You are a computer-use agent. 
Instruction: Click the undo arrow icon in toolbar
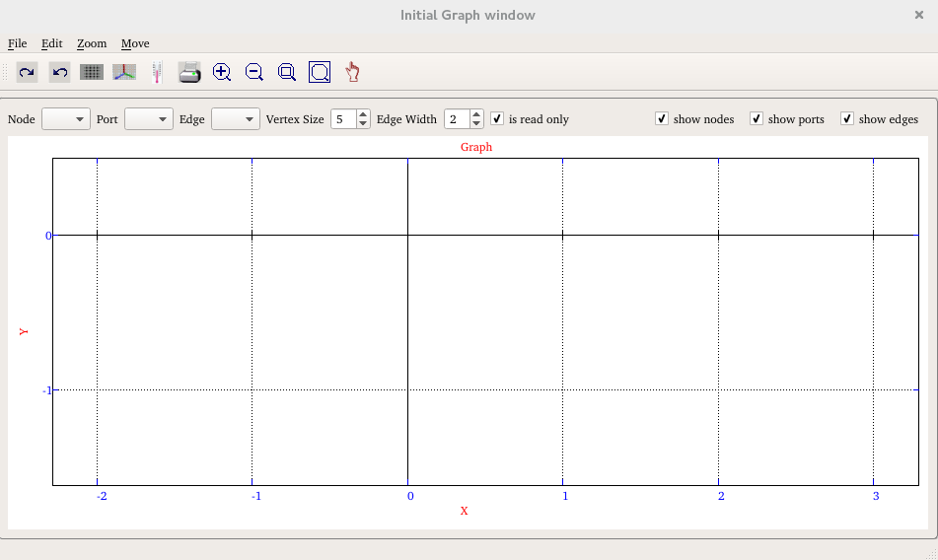point(59,72)
